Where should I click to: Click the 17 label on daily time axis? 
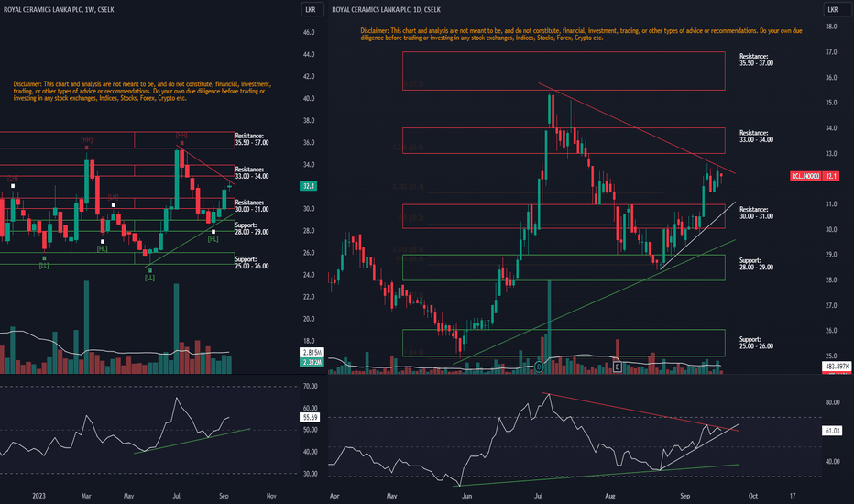coord(793,496)
